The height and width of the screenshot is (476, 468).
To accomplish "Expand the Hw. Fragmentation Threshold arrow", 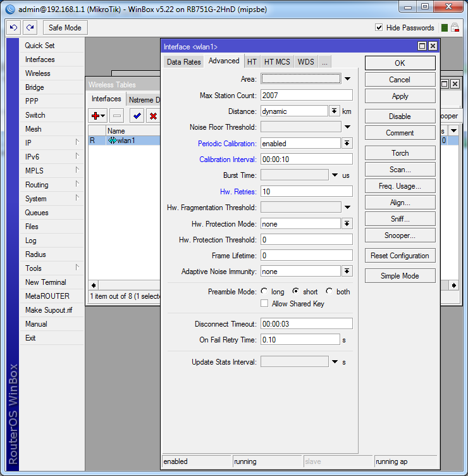I will tap(348, 208).
